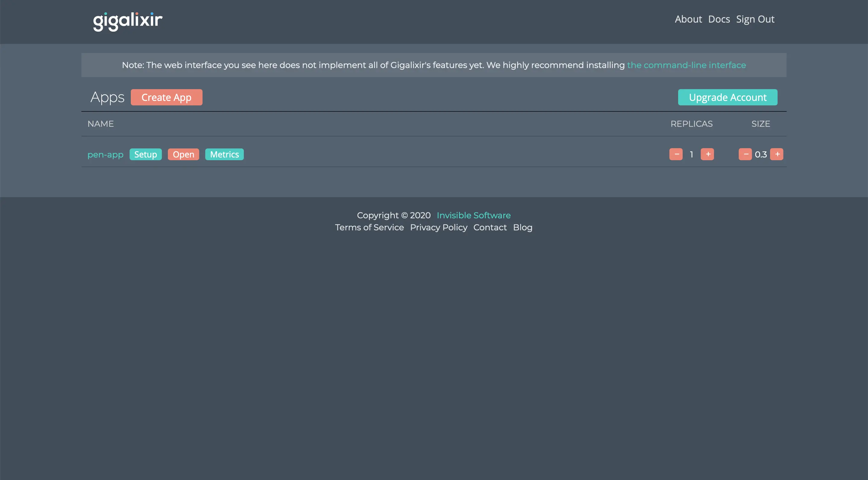The height and width of the screenshot is (480, 868).
Task: Go to Docs in the header
Action: coord(719,19)
